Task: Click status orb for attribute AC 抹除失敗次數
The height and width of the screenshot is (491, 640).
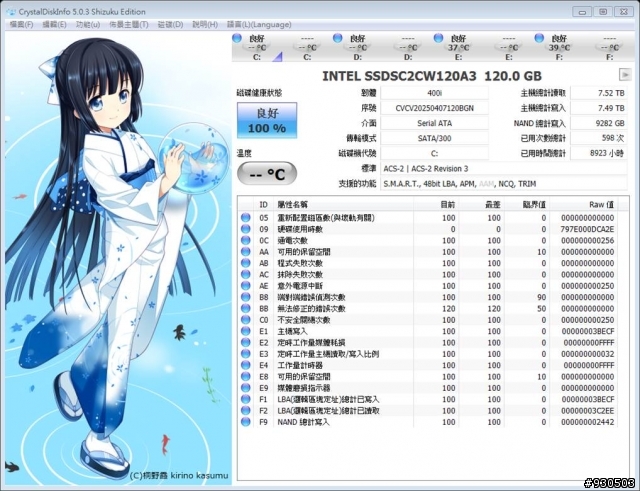Action: pyautogui.click(x=245, y=274)
